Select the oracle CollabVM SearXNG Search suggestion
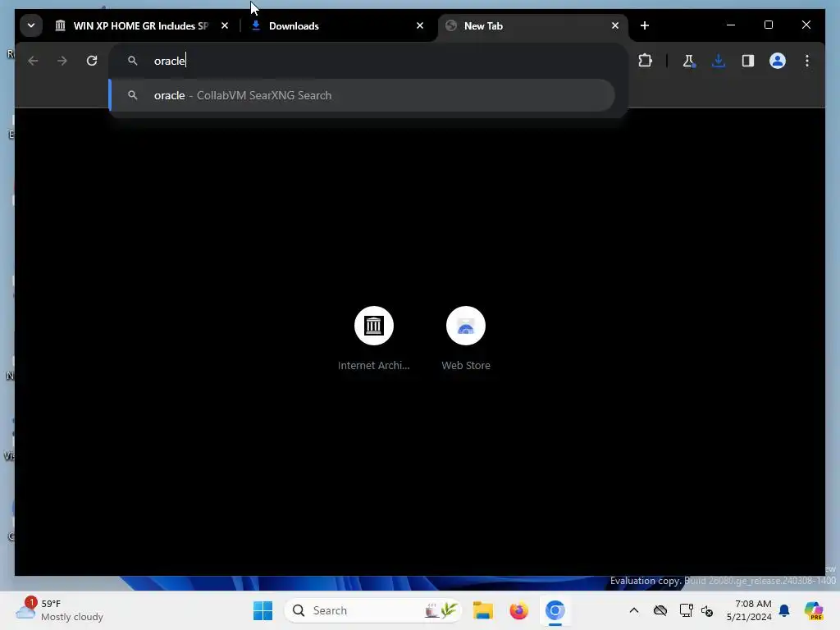The image size is (840, 630). [x=362, y=95]
